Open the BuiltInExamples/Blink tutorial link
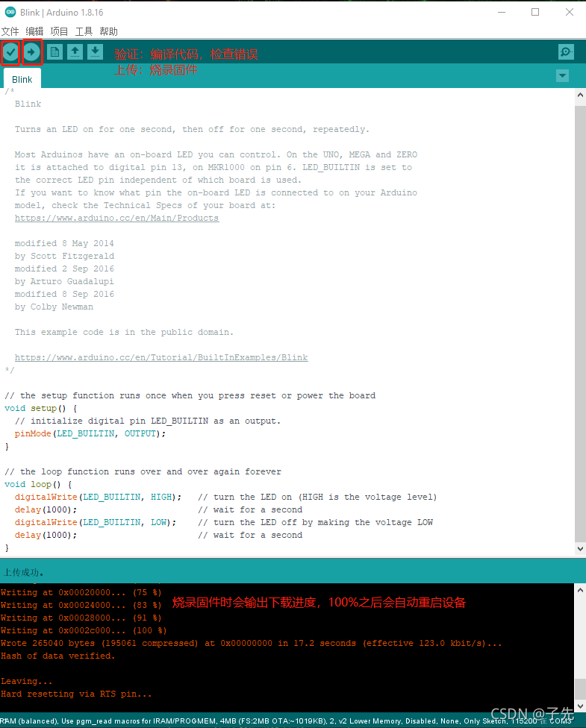 point(161,357)
